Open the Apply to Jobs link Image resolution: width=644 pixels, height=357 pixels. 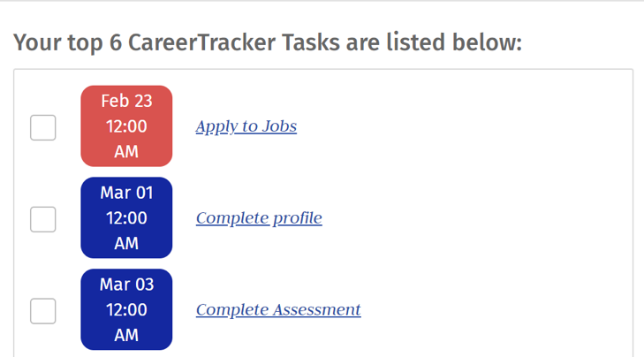point(246,126)
